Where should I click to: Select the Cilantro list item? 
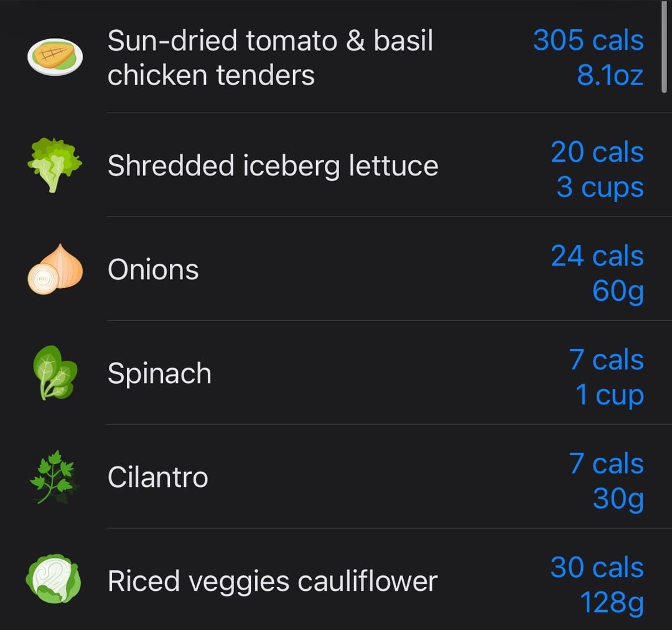tap(157, 478)
